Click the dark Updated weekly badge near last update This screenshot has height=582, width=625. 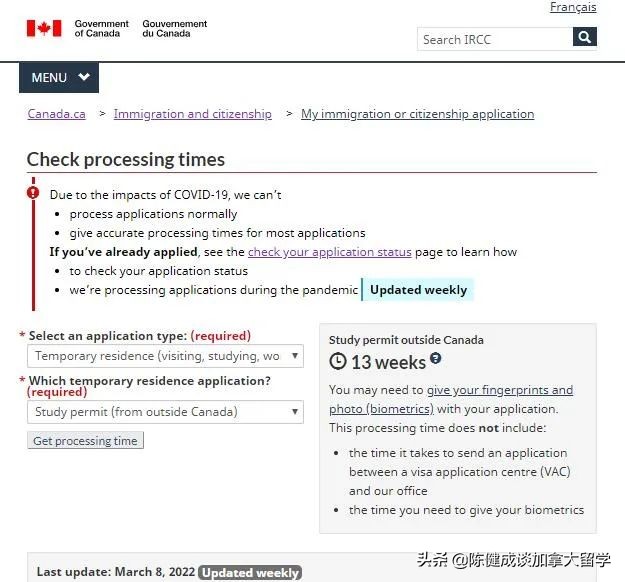[x=250, y=573]
